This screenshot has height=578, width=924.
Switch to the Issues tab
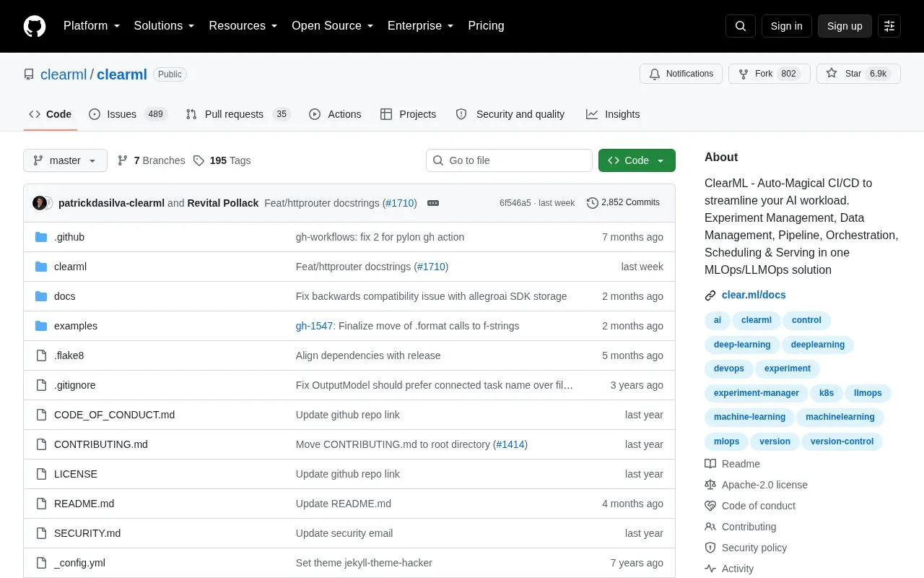tap(128, 114)
